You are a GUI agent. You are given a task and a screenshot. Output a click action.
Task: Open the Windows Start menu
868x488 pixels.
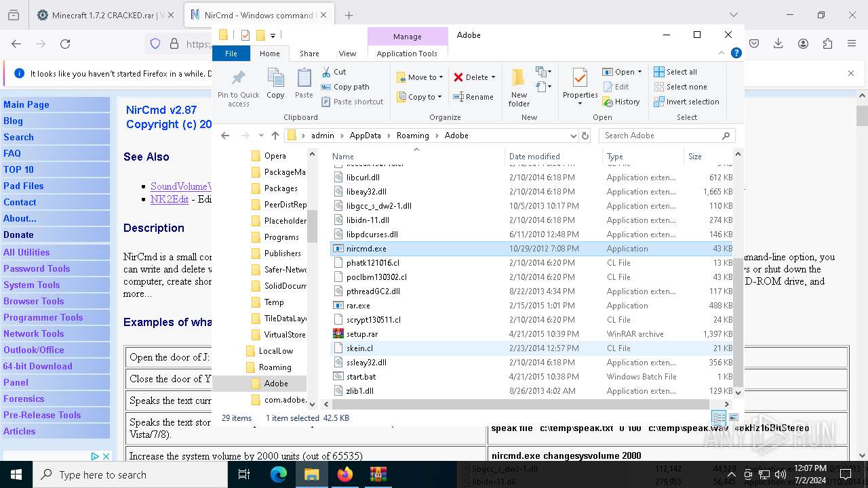point(16,474)
